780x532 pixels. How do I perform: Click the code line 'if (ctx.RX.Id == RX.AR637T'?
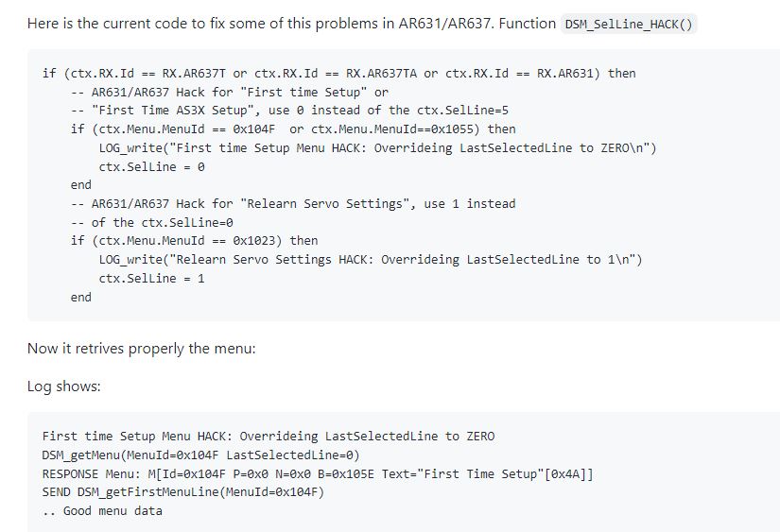(339, 74)
